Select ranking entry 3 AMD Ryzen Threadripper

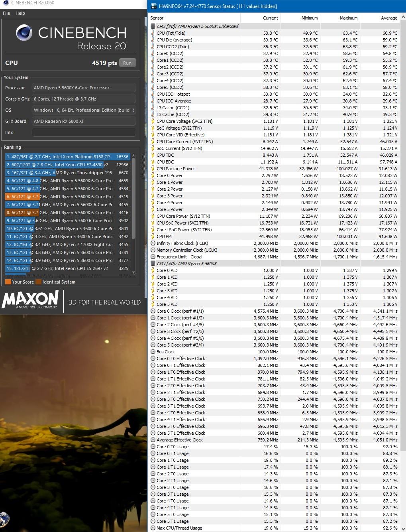tap(67, 173)
